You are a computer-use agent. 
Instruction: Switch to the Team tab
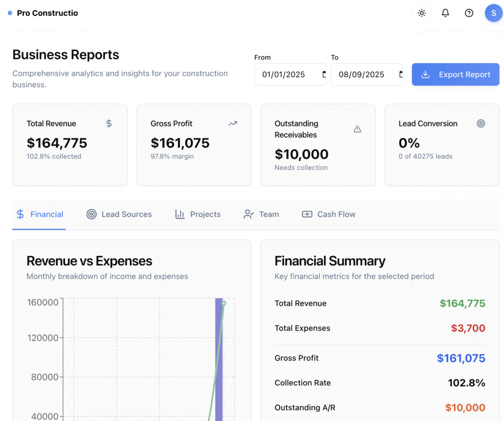click(261, 214)
